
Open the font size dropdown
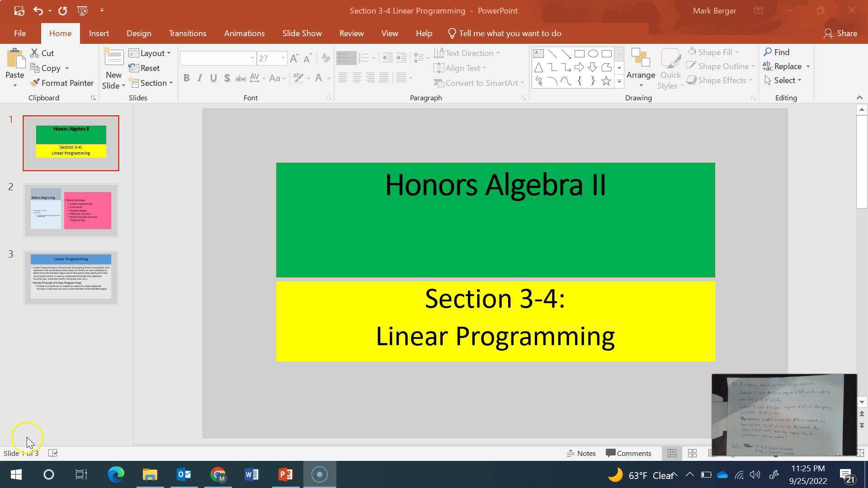coord(283,58)
